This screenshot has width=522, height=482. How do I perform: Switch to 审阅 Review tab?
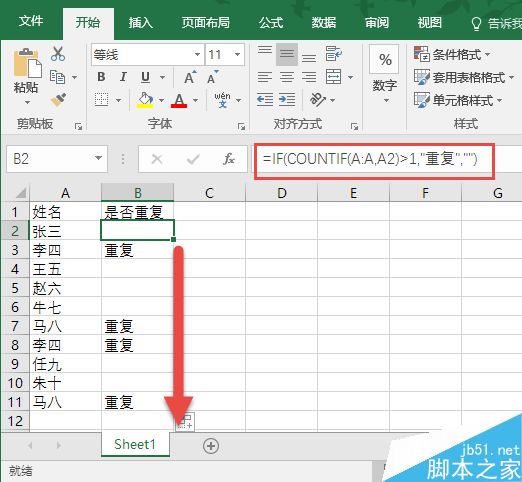377,23
